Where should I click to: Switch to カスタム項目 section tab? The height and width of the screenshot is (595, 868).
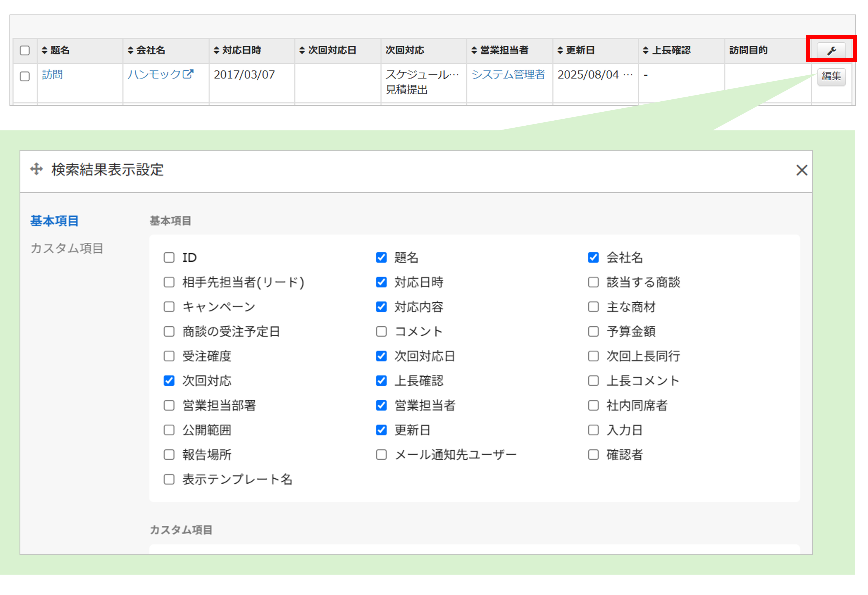(x=67, y=248)
